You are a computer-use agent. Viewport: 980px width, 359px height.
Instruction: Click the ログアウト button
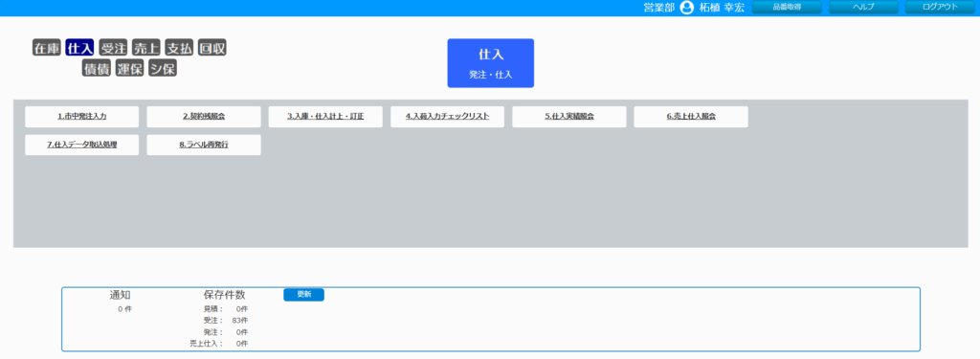(x=940, y=8)
